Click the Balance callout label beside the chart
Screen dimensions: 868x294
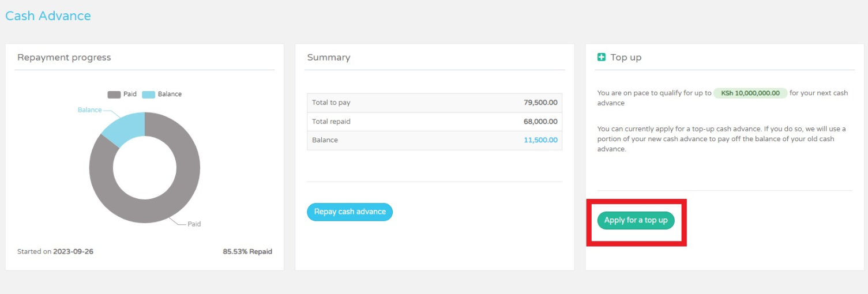(89, 110)
